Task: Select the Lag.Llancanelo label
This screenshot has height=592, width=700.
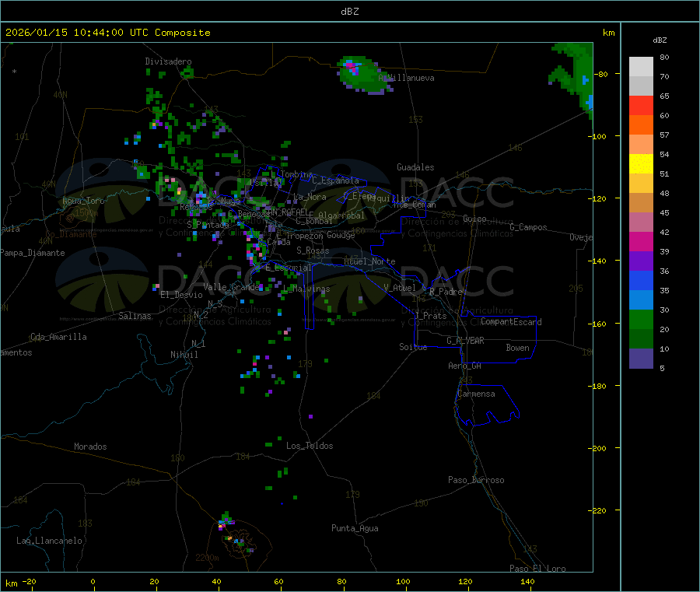Action: click(49, 541)
